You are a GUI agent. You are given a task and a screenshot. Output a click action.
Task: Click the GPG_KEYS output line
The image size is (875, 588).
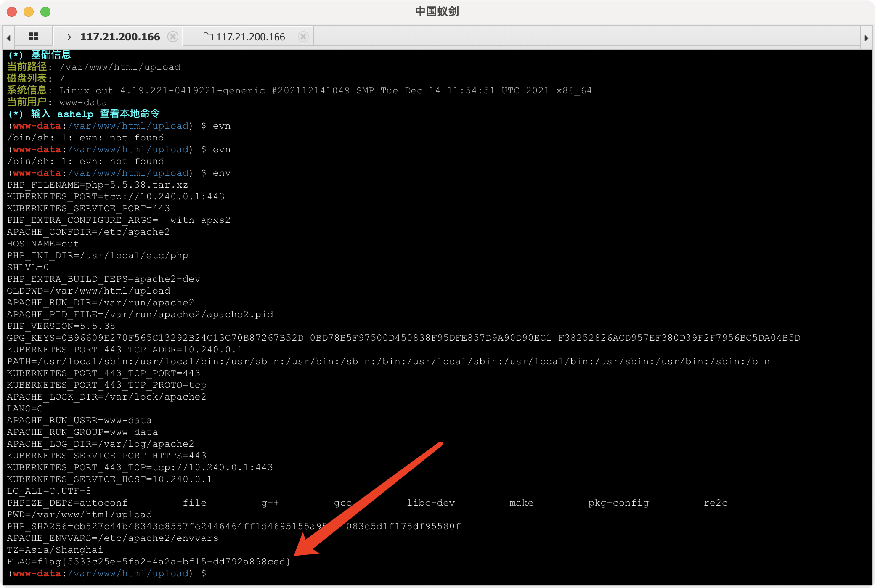(x=404, y=338)
